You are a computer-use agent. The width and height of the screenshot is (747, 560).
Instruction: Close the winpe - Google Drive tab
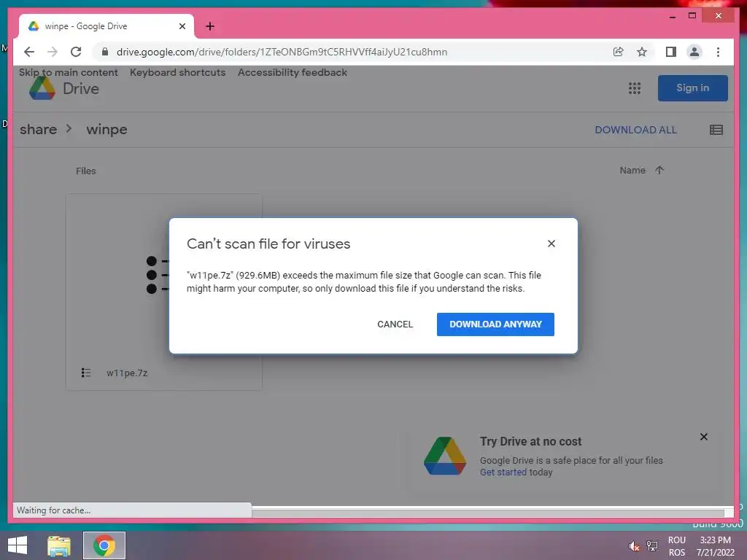(x=182, y=26)
